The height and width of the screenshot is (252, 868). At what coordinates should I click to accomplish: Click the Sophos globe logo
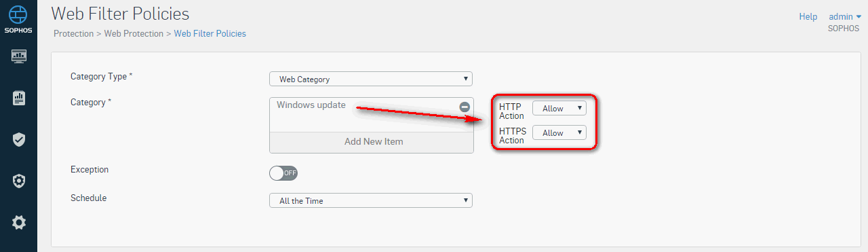point(18,15)
